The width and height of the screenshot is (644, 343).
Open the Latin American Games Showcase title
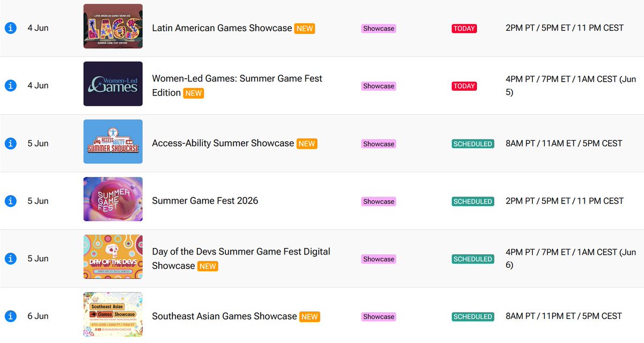[222, 28]
